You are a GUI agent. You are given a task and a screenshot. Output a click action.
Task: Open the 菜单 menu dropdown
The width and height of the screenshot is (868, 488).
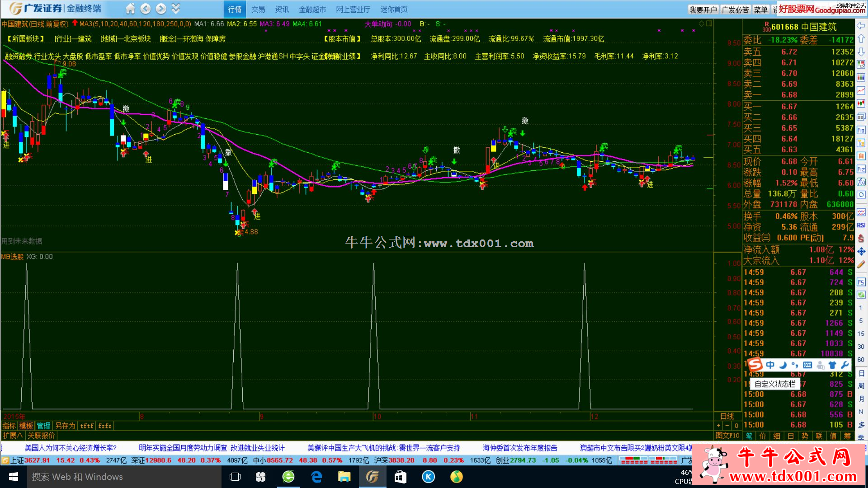click(760, 9)
